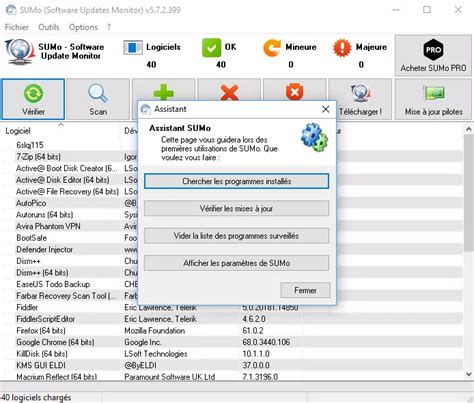The image size is (474, 403).
Task: Open Mise à jour pilotes
Action: 433,99
